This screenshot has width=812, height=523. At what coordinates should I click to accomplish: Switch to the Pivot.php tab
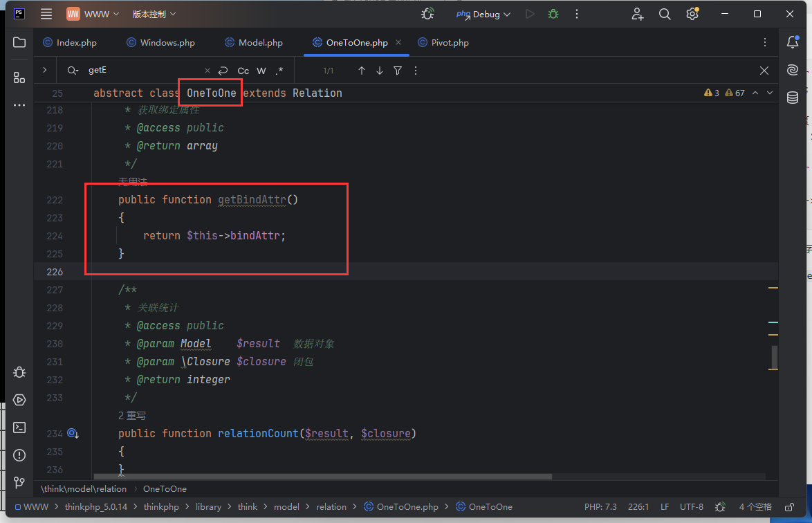pyautogui.click(x=450, y=43)
